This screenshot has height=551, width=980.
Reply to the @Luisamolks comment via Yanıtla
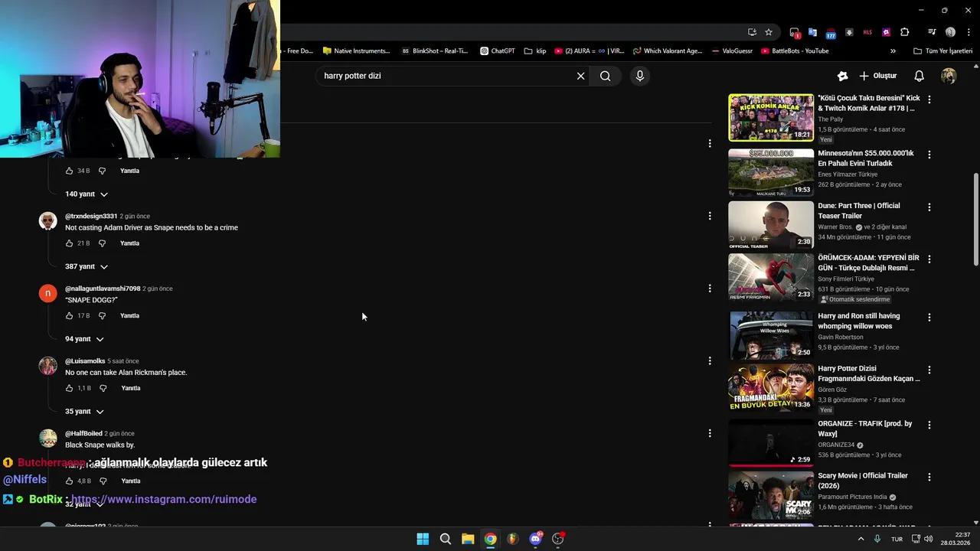[x=131, y=388]
